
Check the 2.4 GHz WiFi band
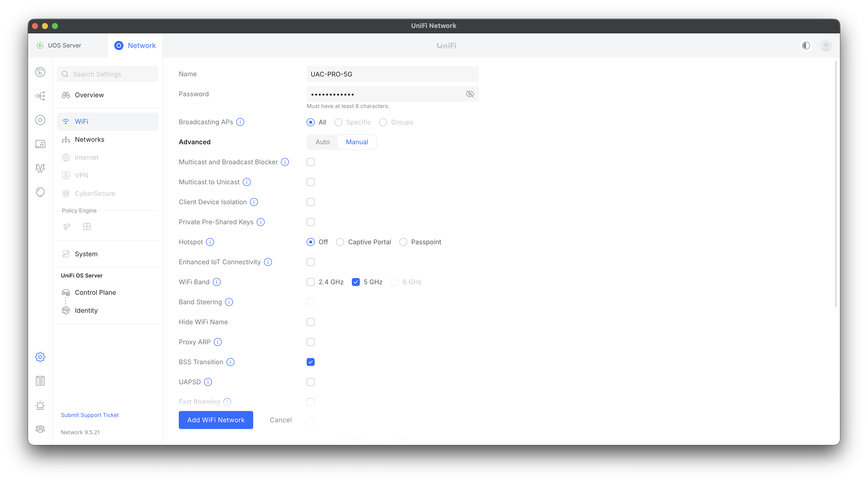coord(310,282)
